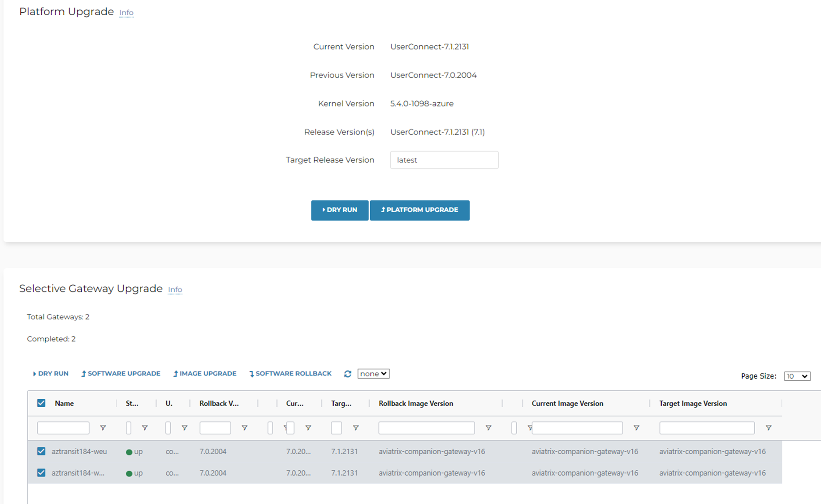The height and width of the screenshot is (504, 821).
Task: Sort by the U. column header
Action: pos(169,403)
